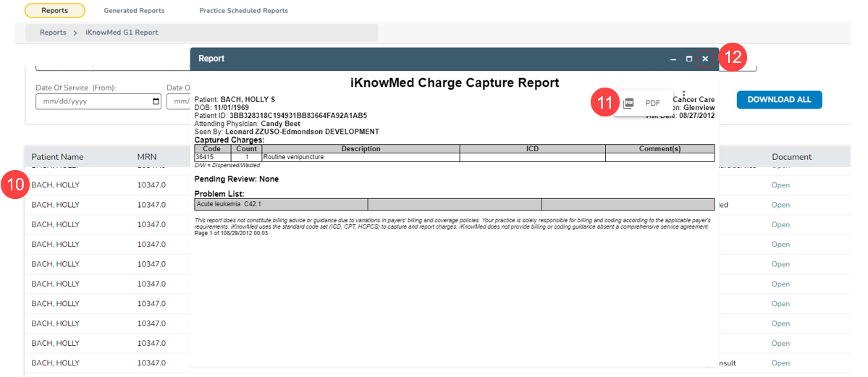
Task: Click Reports in the breadcrumb
Action: click(x=53, y=33)
